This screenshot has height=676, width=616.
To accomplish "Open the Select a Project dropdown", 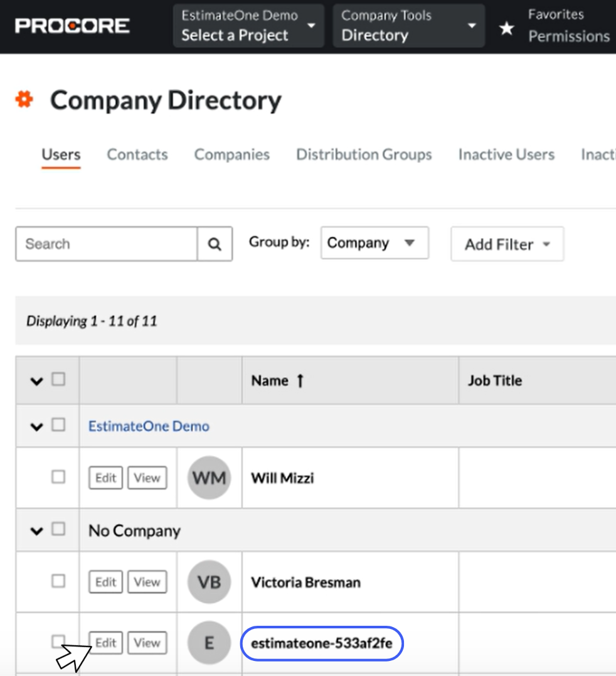I will [x=248, y=26].
